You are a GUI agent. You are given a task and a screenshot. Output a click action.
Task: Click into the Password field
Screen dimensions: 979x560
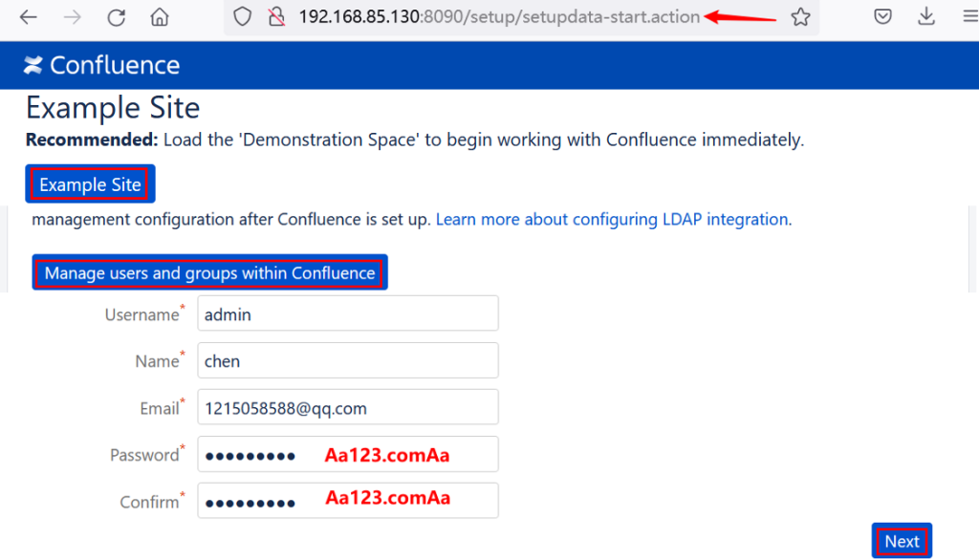pos(348,454)
